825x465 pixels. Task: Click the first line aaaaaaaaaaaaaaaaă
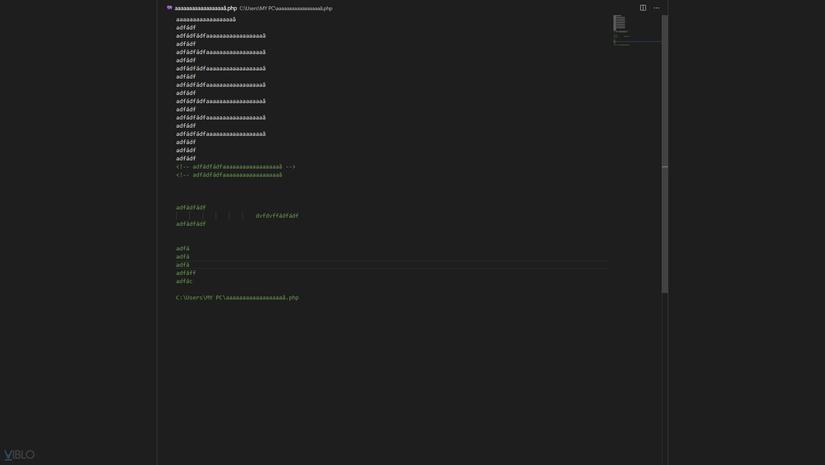tap(206, 19)
